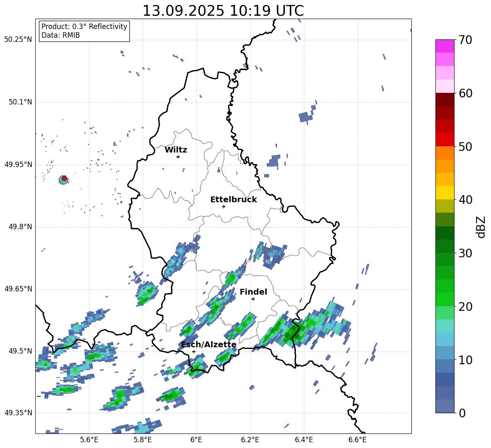Click the Ettelbruck station cross marker

(x=224, y=206)
